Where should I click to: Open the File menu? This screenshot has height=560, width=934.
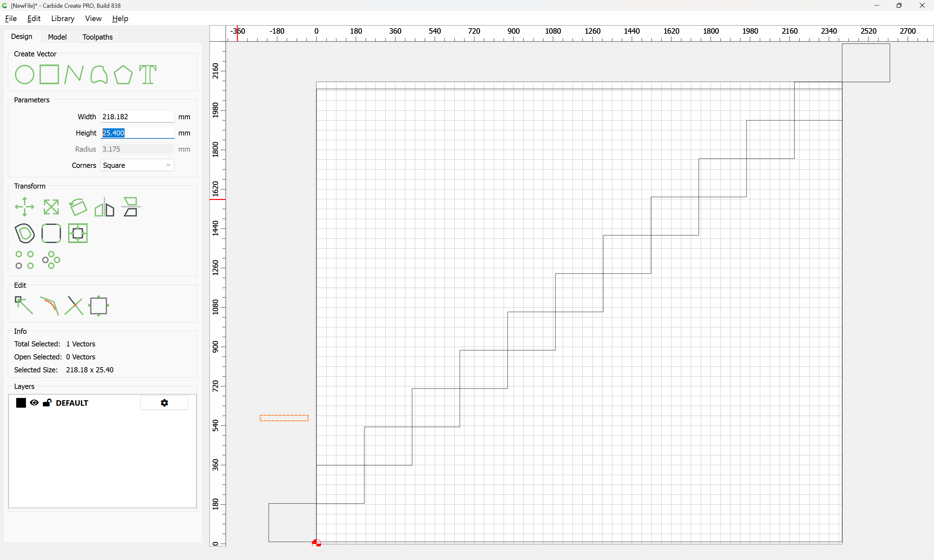(11, 18)
